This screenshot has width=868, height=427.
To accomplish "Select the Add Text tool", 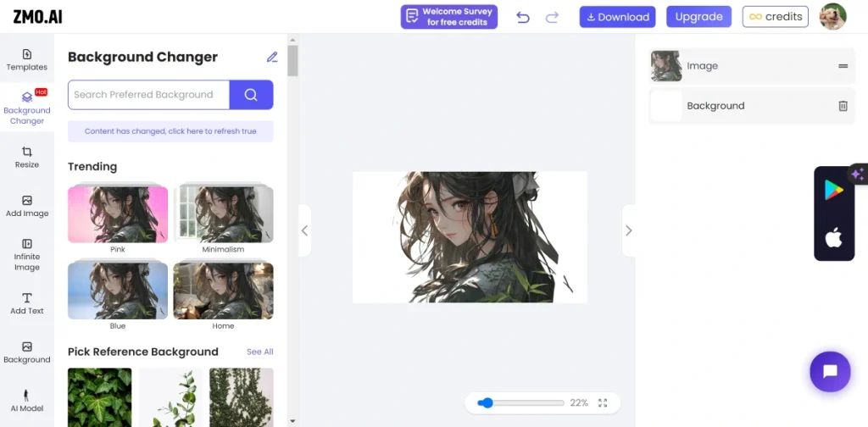I will [26, 303].
